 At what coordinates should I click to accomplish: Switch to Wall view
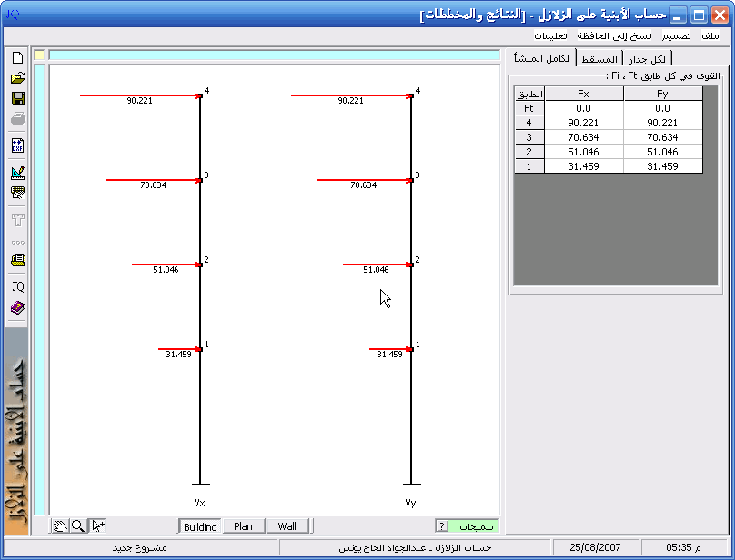[x=287, y=526]
